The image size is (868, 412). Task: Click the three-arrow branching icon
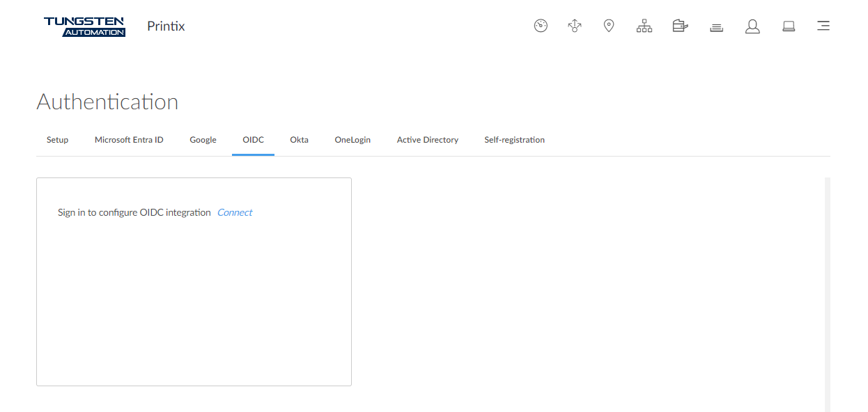[x=575, y=26]
